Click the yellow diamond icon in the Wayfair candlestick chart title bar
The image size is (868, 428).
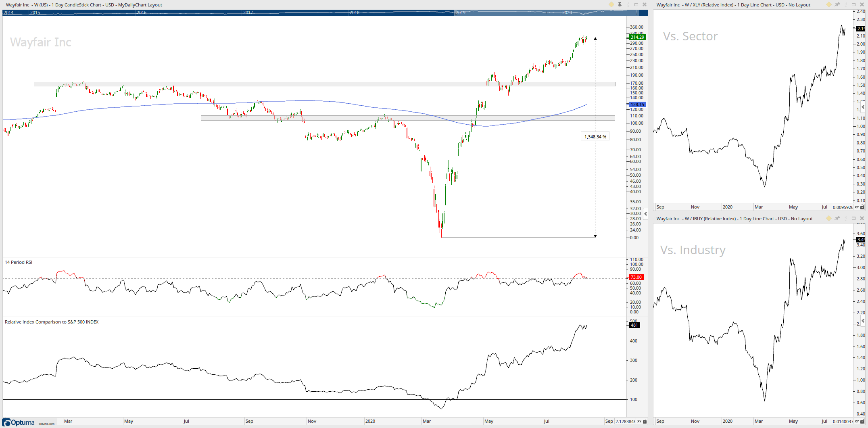point(611,4)
